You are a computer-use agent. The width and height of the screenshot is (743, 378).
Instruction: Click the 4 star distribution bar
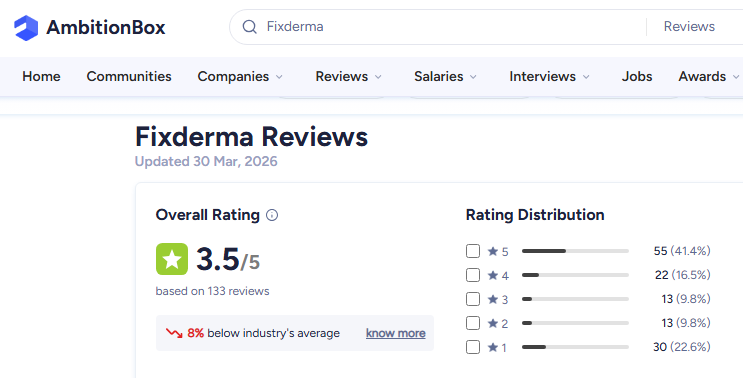(x=575, y=275)
